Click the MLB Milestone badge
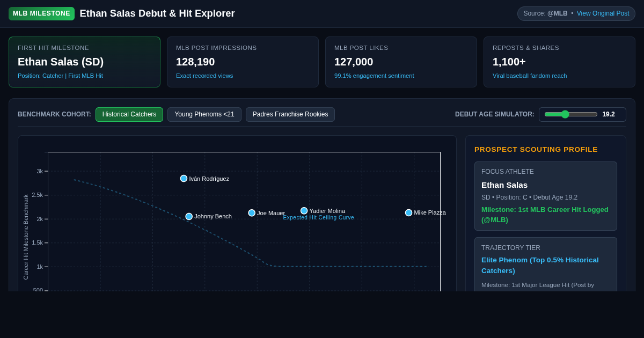The image size is (644, 338). tap(41, 13)
